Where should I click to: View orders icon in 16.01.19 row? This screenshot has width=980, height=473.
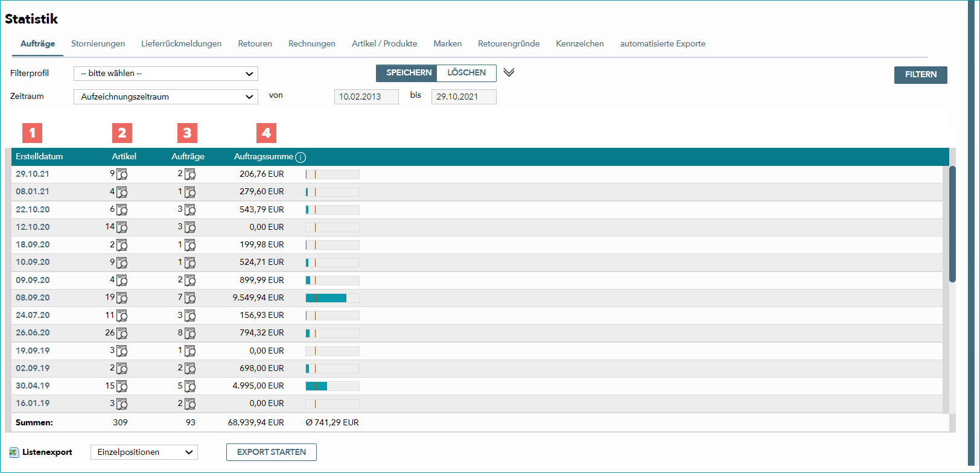coord(190,404)
